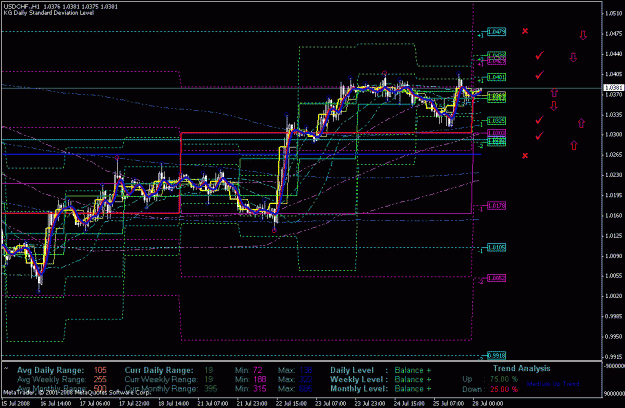This screenshot has height=408, width=625.
Task: Click the 28 Jul 00:00 time axis label
Action: (488, 404)
